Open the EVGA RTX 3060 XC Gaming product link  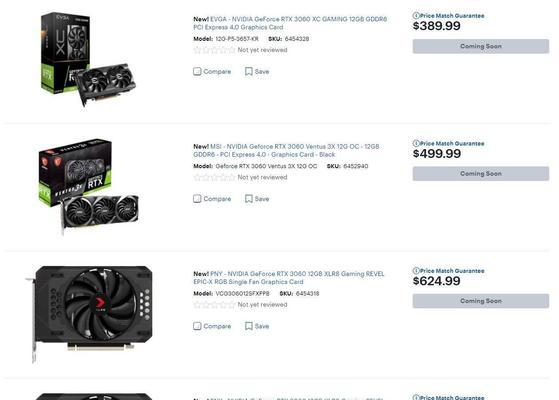290,23
